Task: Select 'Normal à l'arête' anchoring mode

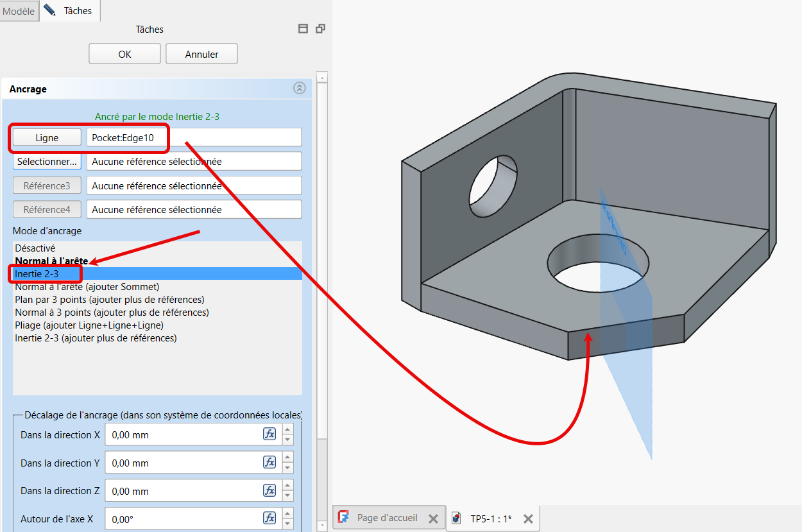Action: click(x=51, y=261)
